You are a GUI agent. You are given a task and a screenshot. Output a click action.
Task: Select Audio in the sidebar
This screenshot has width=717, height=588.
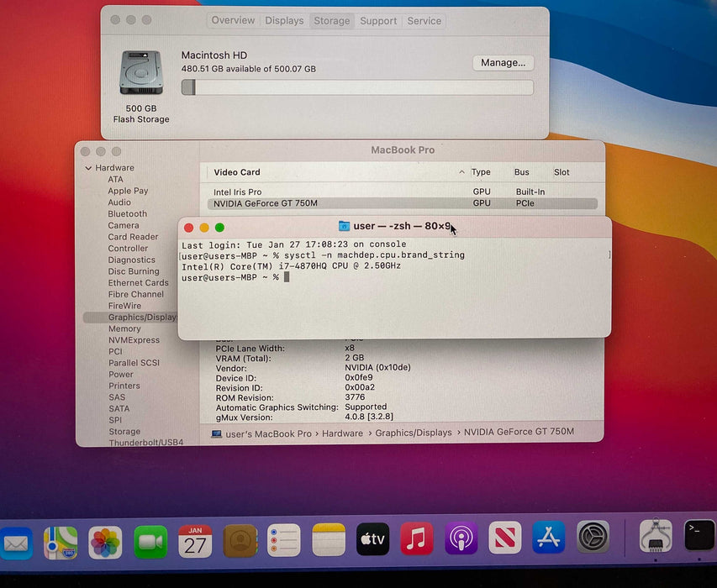coord(119,202)
